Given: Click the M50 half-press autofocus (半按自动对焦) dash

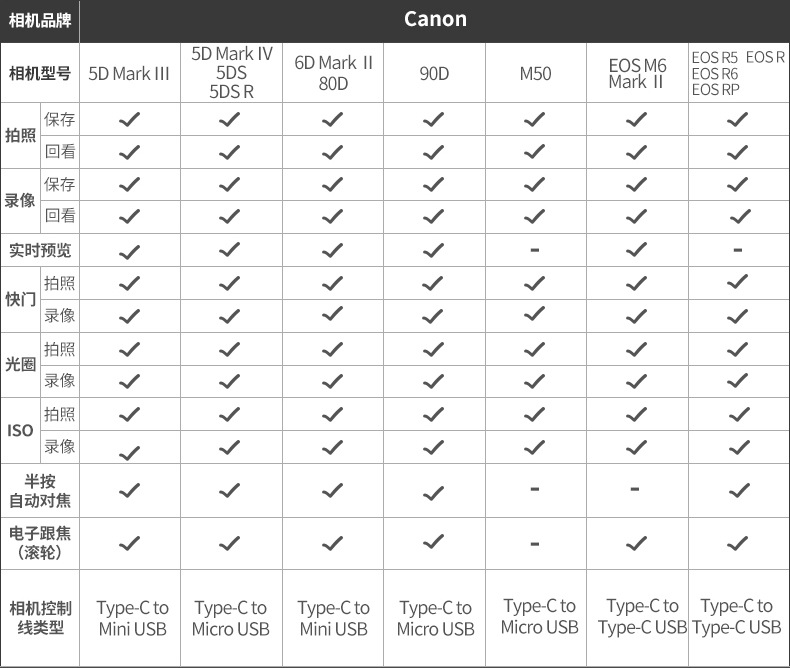Looking at the screenshot, I should pos(535,489).
